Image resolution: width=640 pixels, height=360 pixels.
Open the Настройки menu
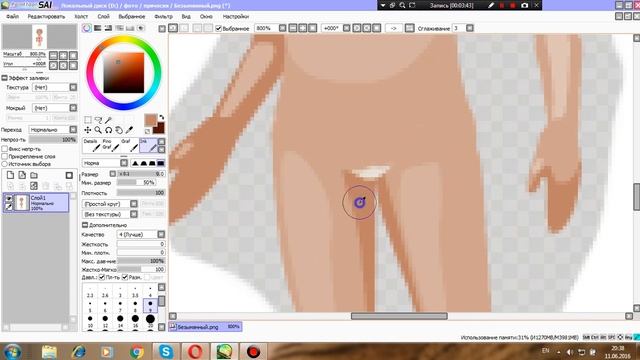(236, 16)
